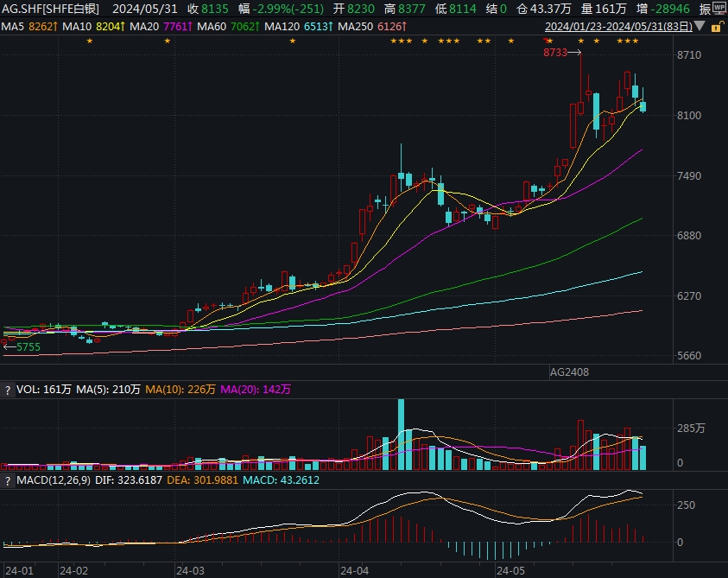Viewport: 728px width, 578px height.
Task: Click the VOL: 161万 indicator label
Action: (x=44, y=390)
